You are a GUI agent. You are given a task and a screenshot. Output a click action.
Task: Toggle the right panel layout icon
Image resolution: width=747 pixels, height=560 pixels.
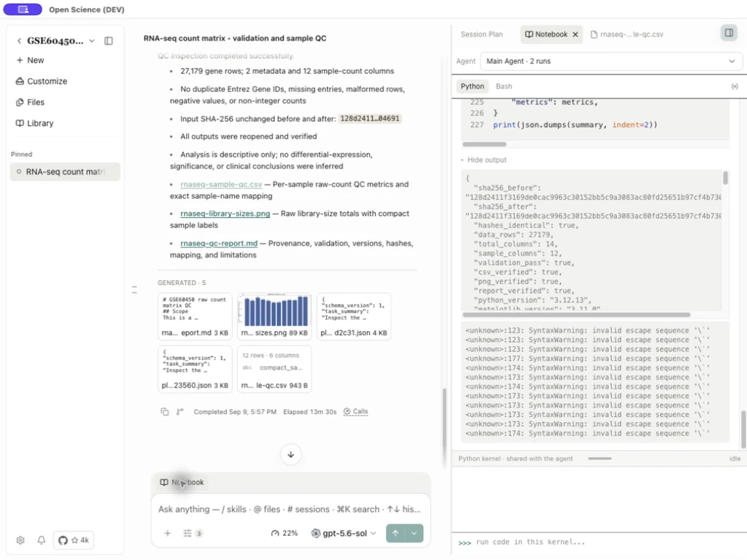(729, 33)
